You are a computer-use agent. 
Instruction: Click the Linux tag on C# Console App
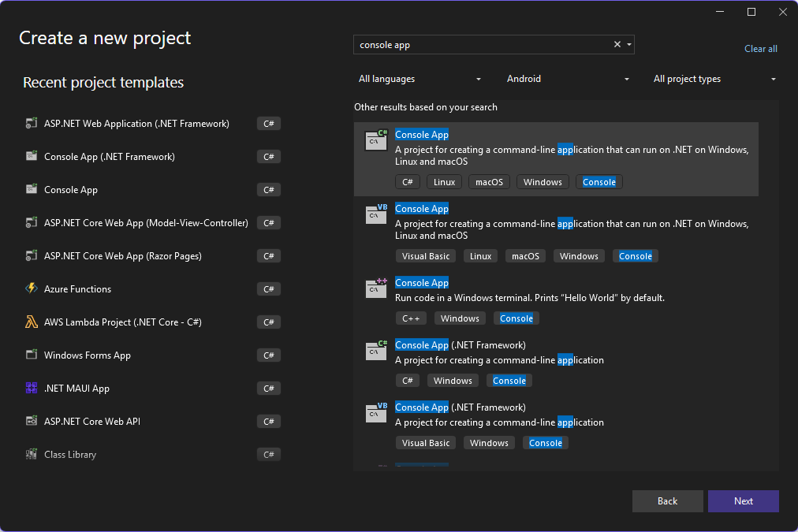point(444,182)
